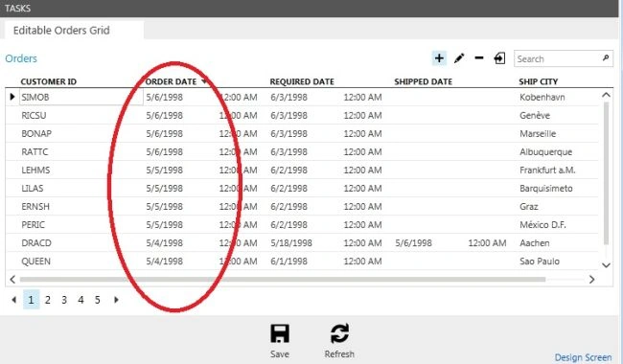Click the magnifier icon in Search box

tap(606, 58)
